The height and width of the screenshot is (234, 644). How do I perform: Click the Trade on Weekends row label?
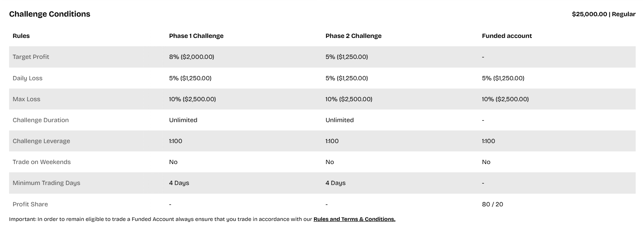42,162
